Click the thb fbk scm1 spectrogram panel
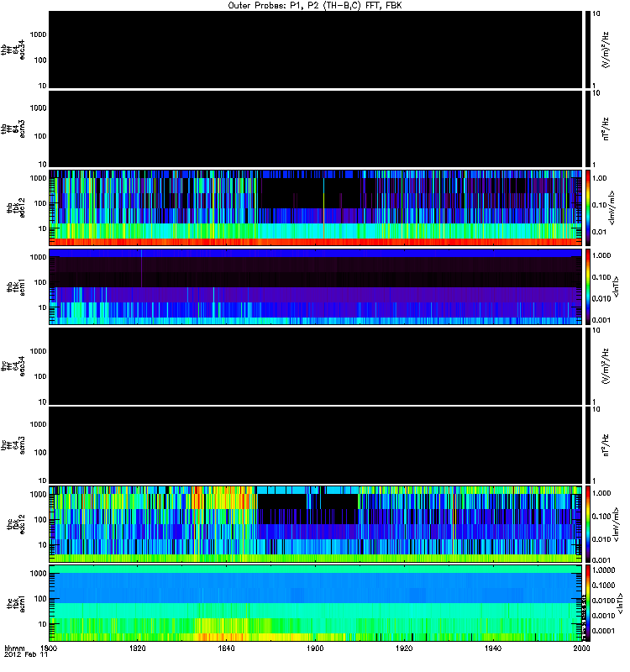 pos(315,286)
